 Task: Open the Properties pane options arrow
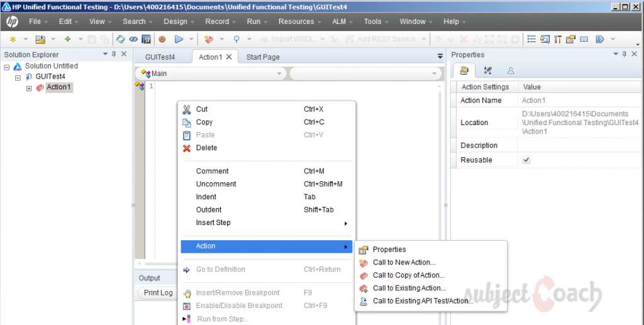(x=615, y=54)
